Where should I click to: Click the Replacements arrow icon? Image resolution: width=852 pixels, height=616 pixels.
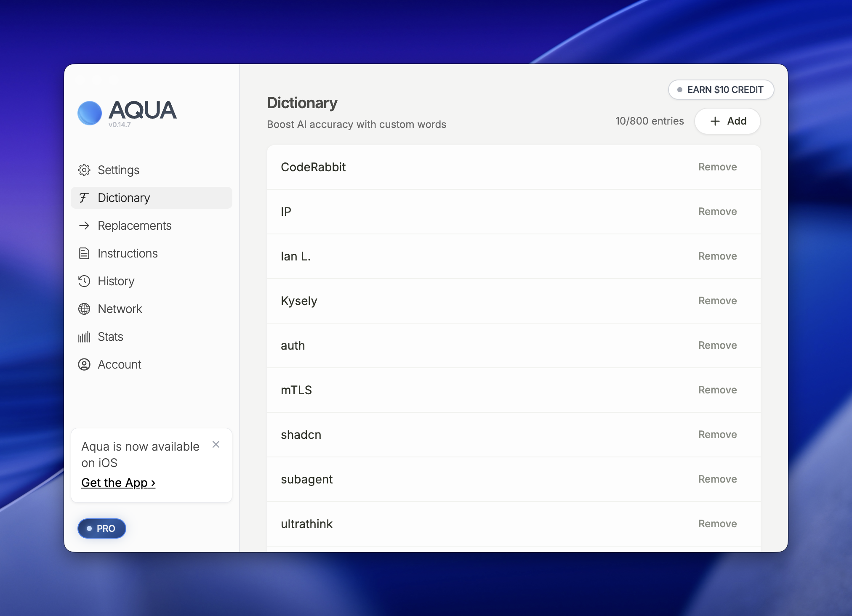coord(84,226)
